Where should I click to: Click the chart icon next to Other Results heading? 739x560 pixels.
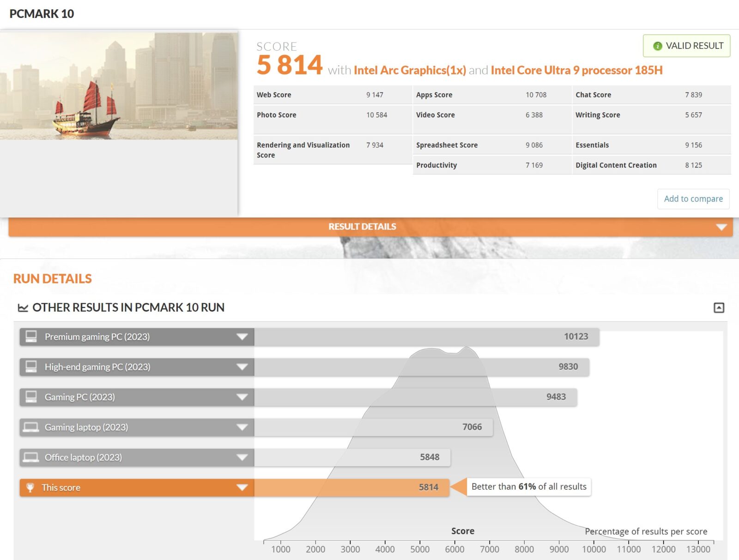point(23,307)
